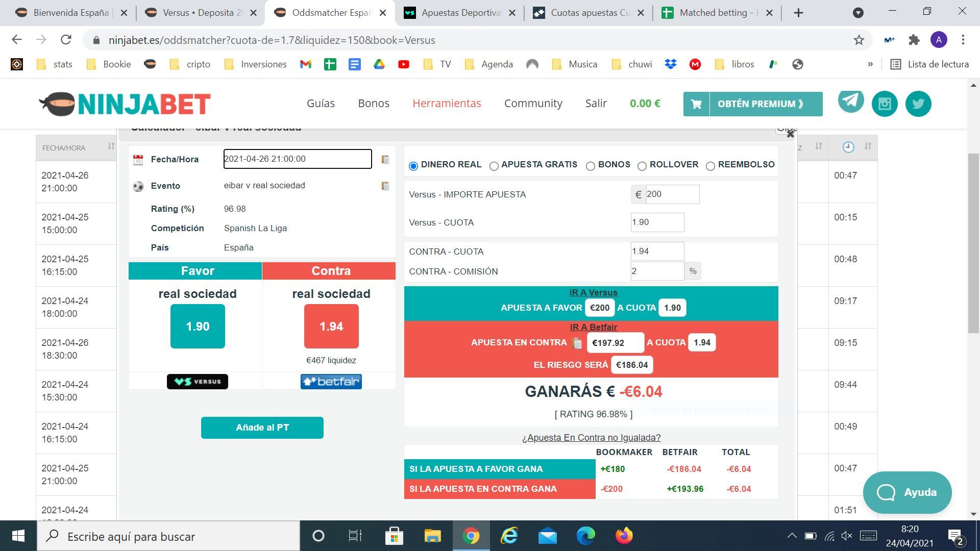Click Añade al PT button
The width and height of the screenshot is (980, 551).
click(262, 428)
